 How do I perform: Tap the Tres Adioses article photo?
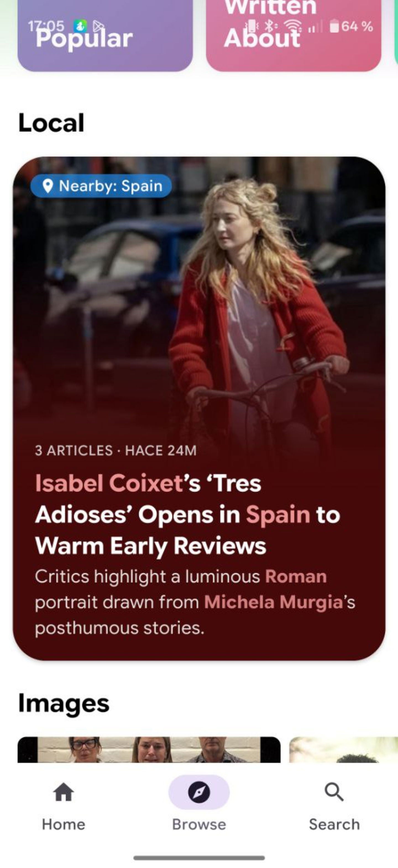coord(199,297)
